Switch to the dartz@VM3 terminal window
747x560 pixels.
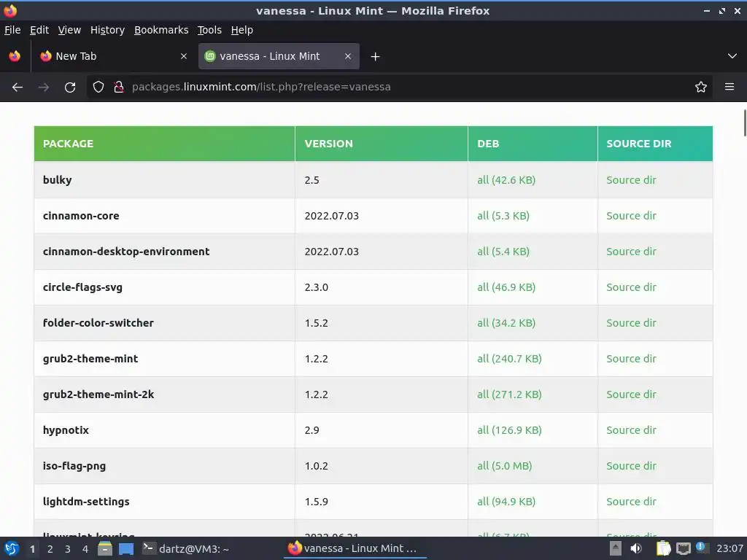186,549
